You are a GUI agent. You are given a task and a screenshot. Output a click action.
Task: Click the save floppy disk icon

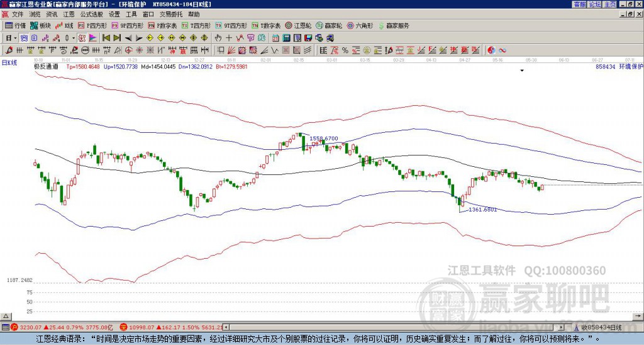coord(308,38)
